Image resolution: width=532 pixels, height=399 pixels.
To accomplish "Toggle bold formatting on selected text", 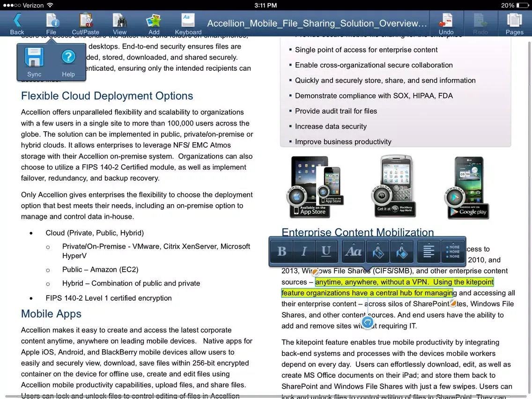I will (x=281, y=251).
